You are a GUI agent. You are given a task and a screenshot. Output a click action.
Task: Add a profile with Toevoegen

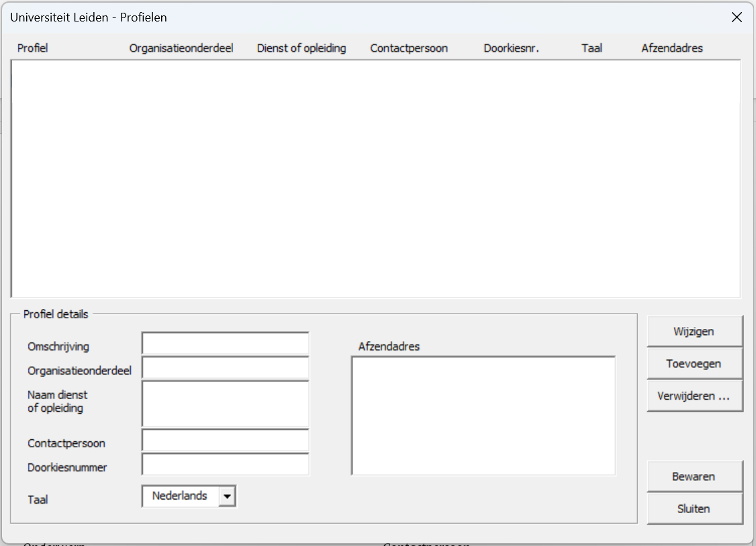click(694, 364)
